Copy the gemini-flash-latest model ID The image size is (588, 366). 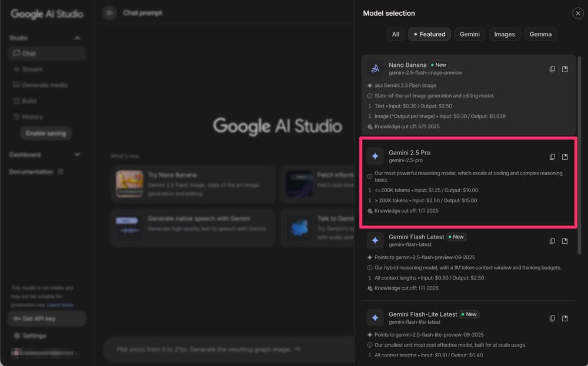coord(552,241)
